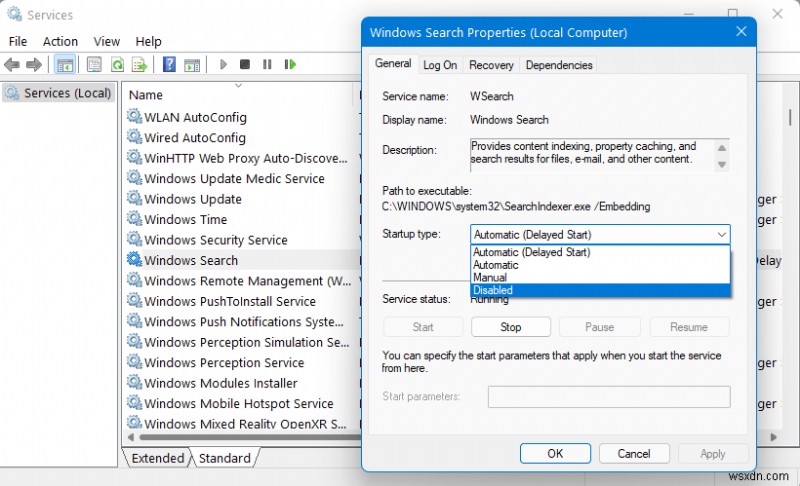
Task: Select the WinHTTP Web Proxy Auto-Discove... row
Action: coord(242,158)
